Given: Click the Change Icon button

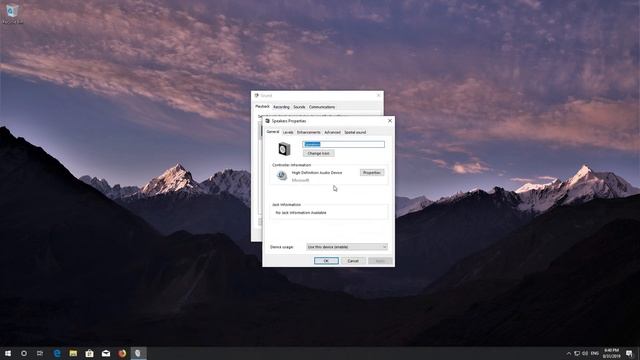Looking at the screenshot, I should 319,153.
